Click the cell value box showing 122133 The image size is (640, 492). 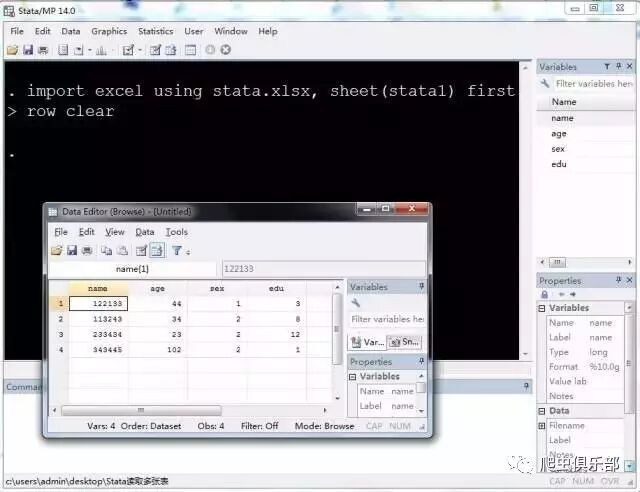(x=324, y=269)
